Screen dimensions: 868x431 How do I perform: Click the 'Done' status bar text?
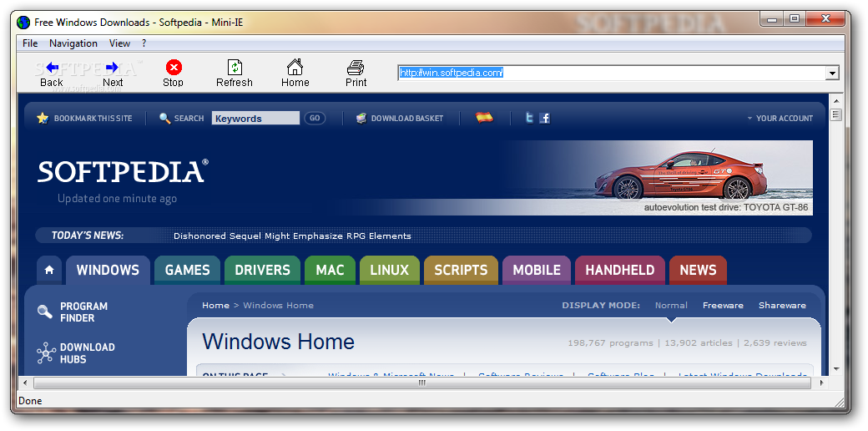click(x=30, y=401)
